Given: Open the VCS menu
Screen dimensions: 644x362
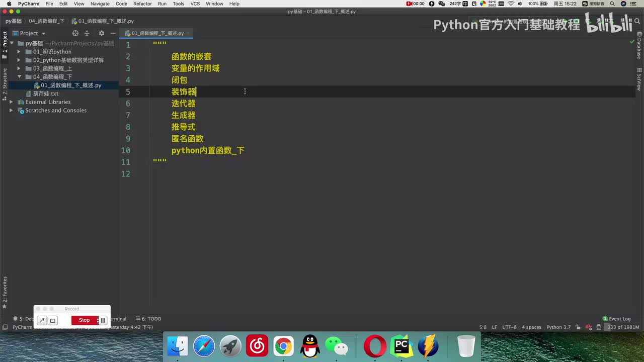Looking at the screenshot, I should click(195, 4).
